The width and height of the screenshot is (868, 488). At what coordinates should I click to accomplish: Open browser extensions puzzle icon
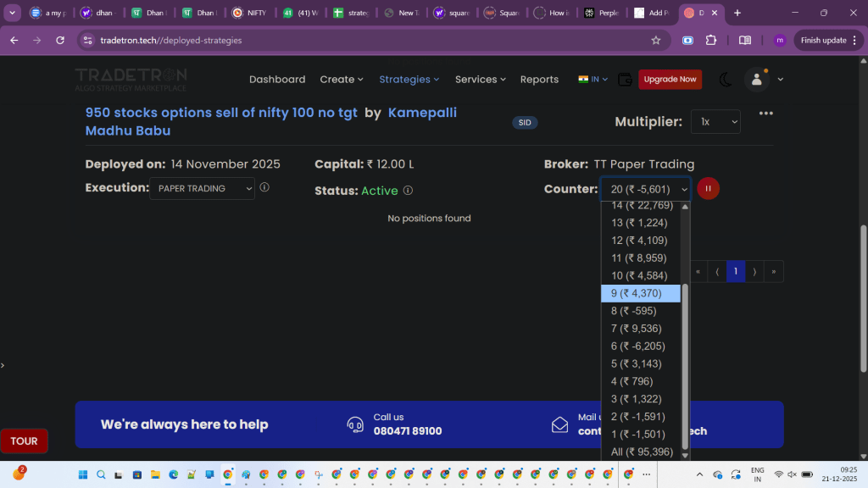coord(711,40)
